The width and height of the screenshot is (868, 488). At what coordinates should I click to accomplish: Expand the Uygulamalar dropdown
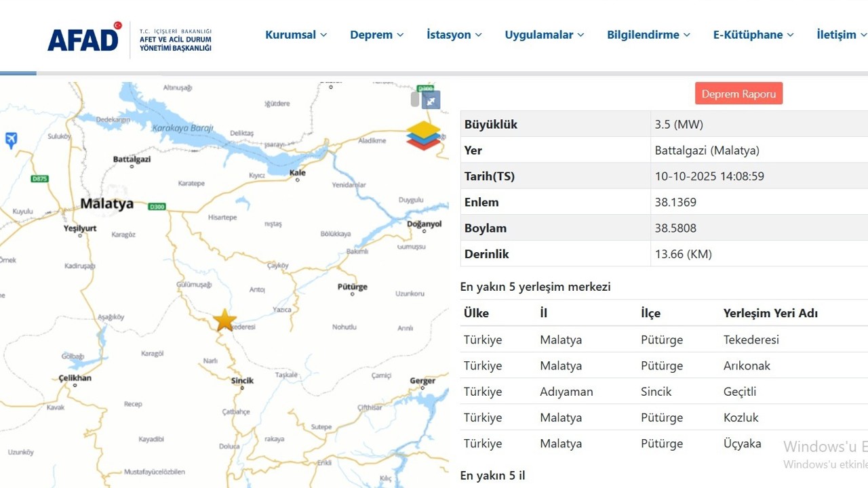(x=539, y=34)
